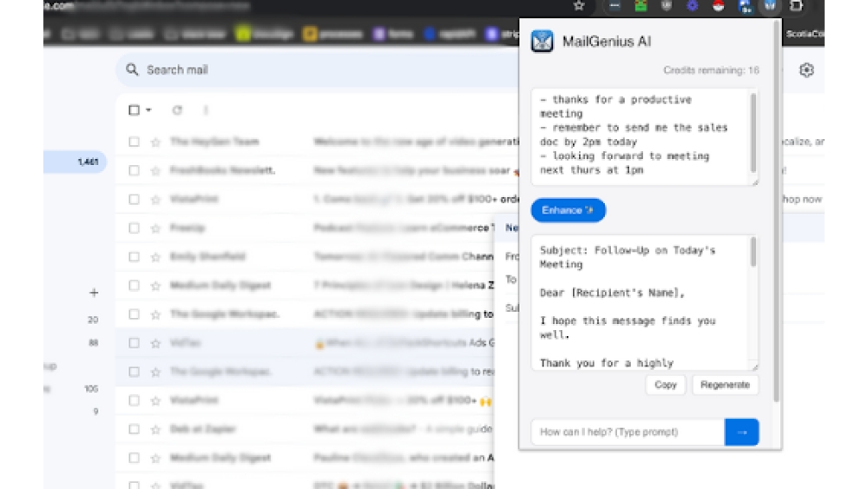Click the green extension icon in toolbar

pos(641,6)
